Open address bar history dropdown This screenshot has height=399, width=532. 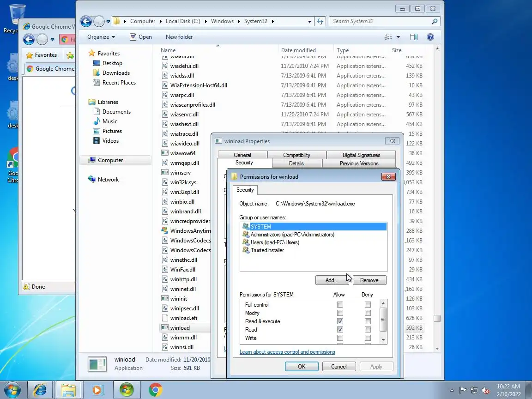point(309,21)
